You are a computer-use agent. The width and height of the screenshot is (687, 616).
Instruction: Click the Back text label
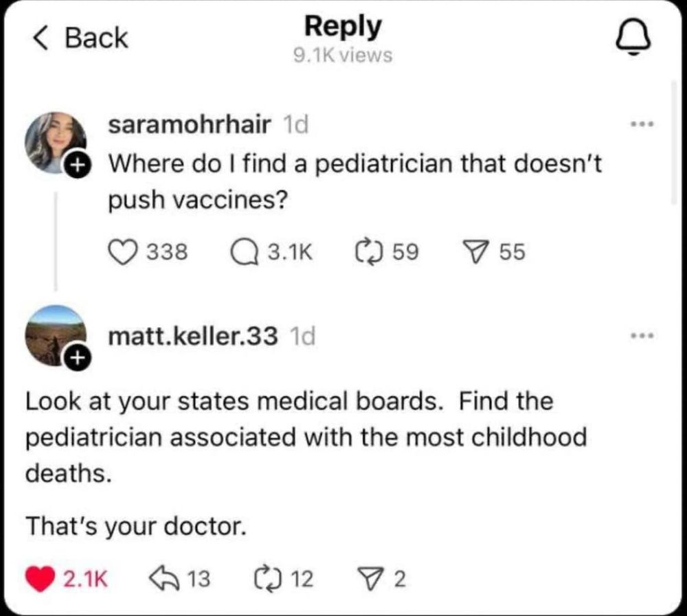click(96, 38)
